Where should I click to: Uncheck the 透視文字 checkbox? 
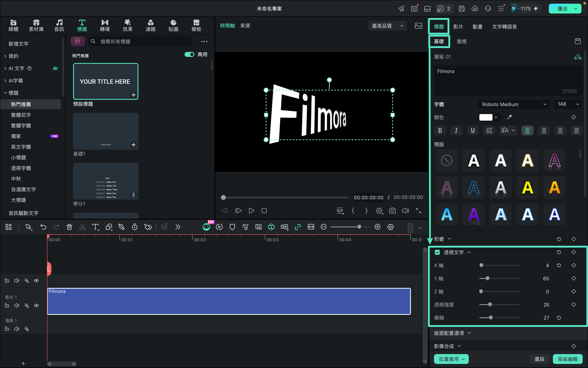pos(437,252)
